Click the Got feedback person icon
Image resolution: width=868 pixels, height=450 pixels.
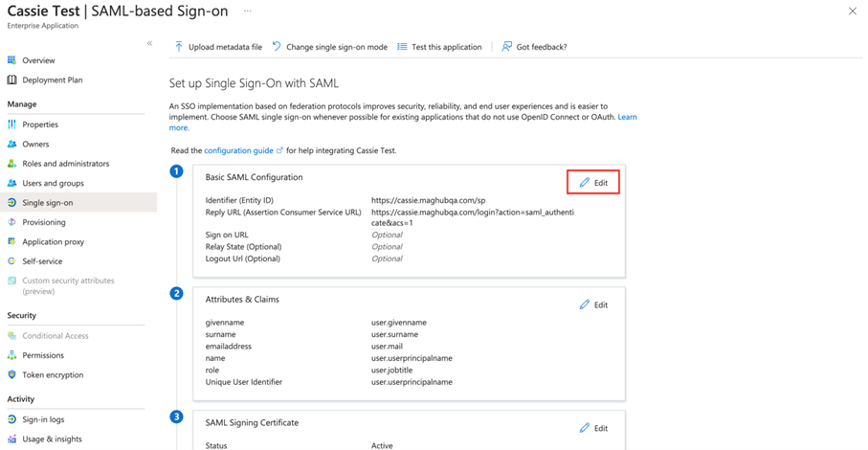pos(507,47)
